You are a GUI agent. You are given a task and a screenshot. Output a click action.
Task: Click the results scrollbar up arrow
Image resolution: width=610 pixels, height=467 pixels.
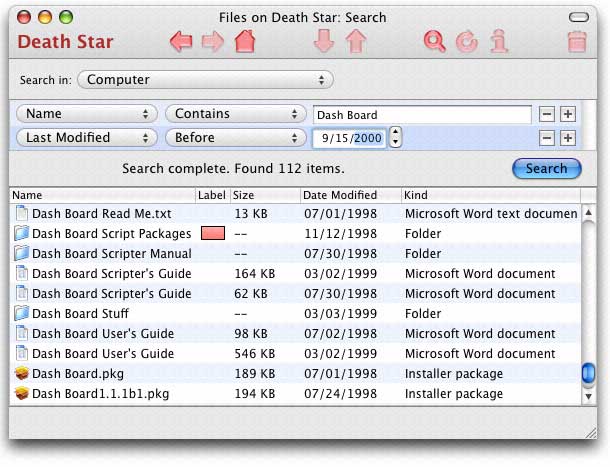[589, 213]
